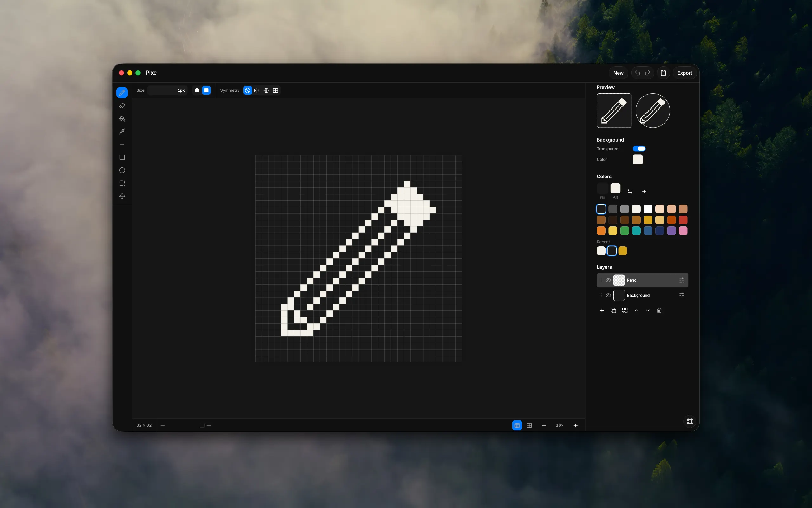Hide the Background layer
The height and width of the screenshot is (508, 812).
click(x=608, y=295)
